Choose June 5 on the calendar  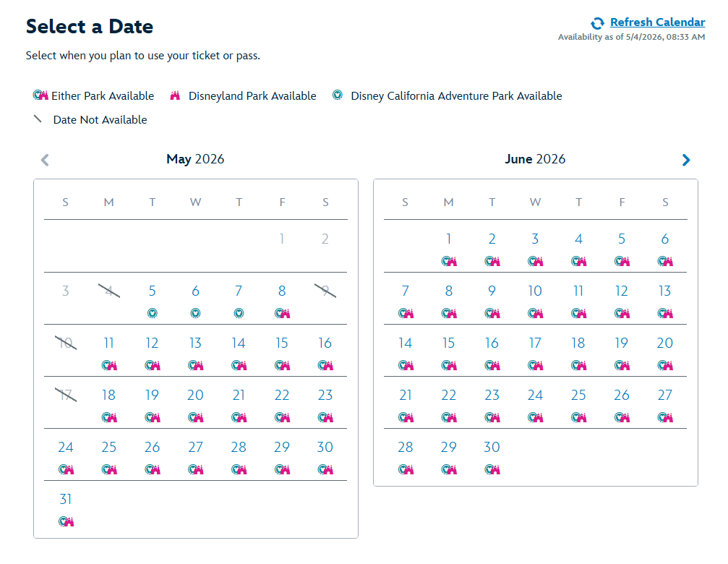click(x=622, y=239)
